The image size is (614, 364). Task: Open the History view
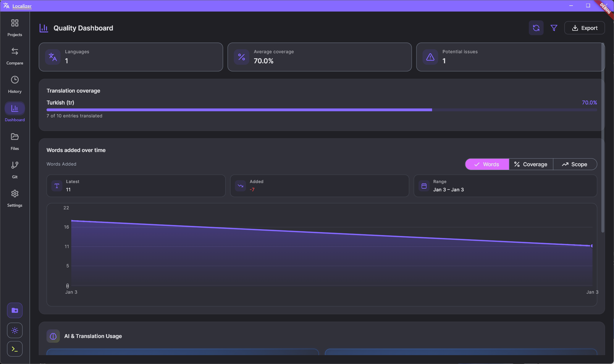tap(14, 84)
